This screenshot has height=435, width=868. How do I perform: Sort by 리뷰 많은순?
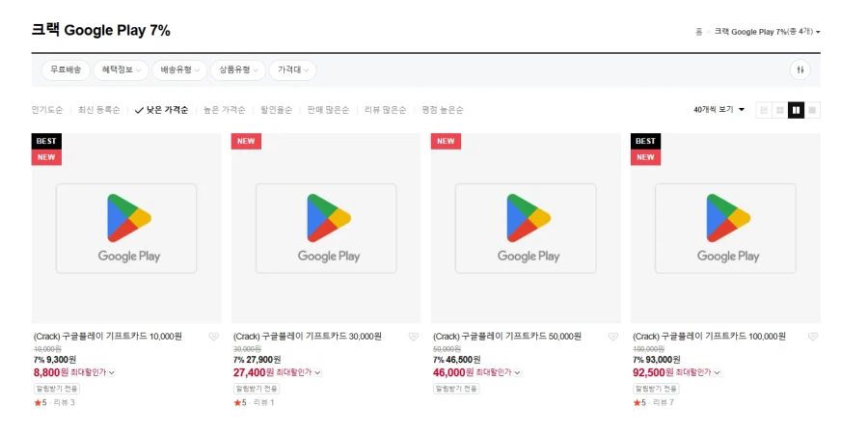point(385,110)
